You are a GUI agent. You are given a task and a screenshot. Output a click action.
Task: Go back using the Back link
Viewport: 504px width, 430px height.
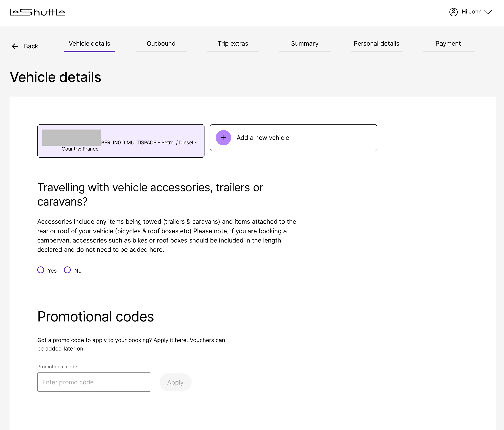click(x=25, y=46)
